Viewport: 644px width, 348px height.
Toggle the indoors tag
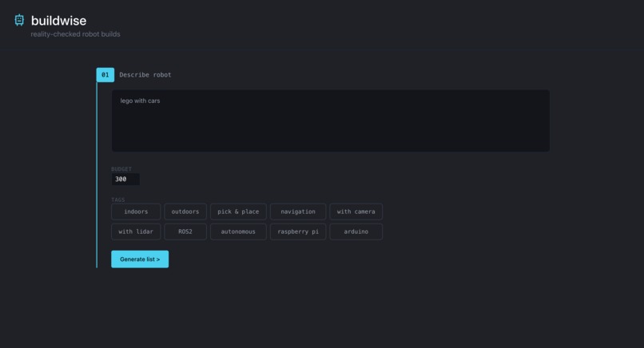136,212
